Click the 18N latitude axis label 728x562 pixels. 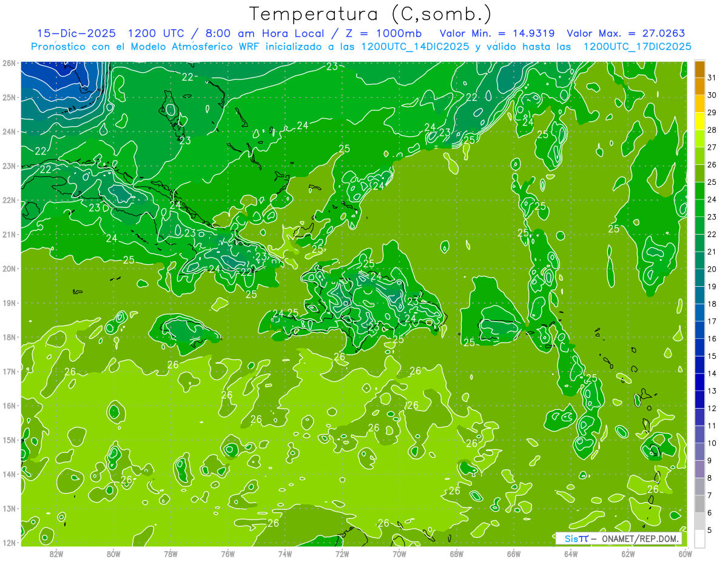coord(9,337)
